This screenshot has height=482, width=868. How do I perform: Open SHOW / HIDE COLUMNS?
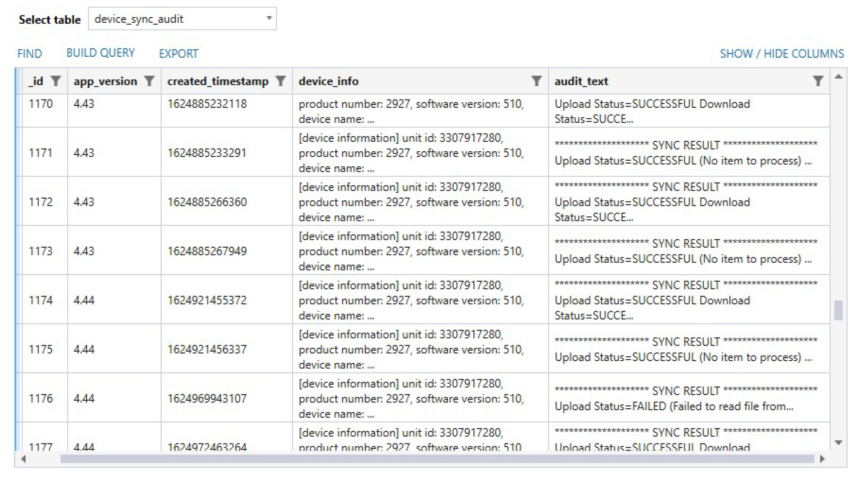[x=782, y=54]
